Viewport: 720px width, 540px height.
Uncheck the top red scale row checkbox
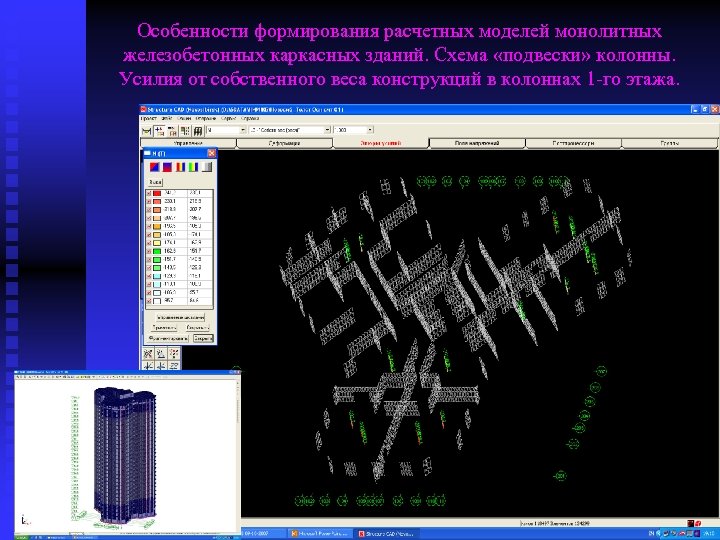tap(149, 193)
